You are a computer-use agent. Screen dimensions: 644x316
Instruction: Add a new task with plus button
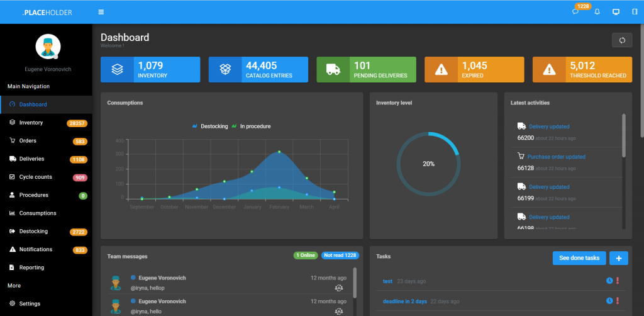619,258
